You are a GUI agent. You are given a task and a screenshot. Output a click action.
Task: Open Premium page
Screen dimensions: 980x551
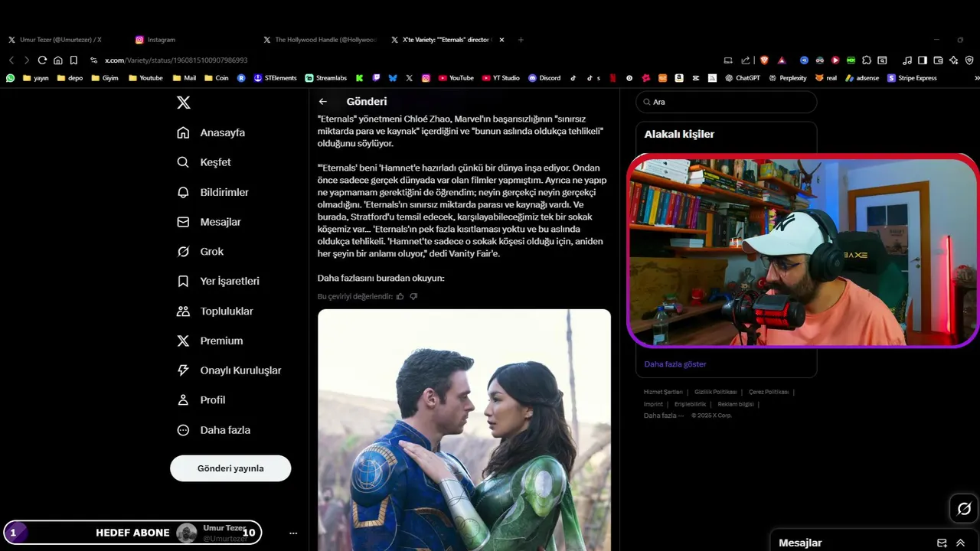tap(210, 341)
